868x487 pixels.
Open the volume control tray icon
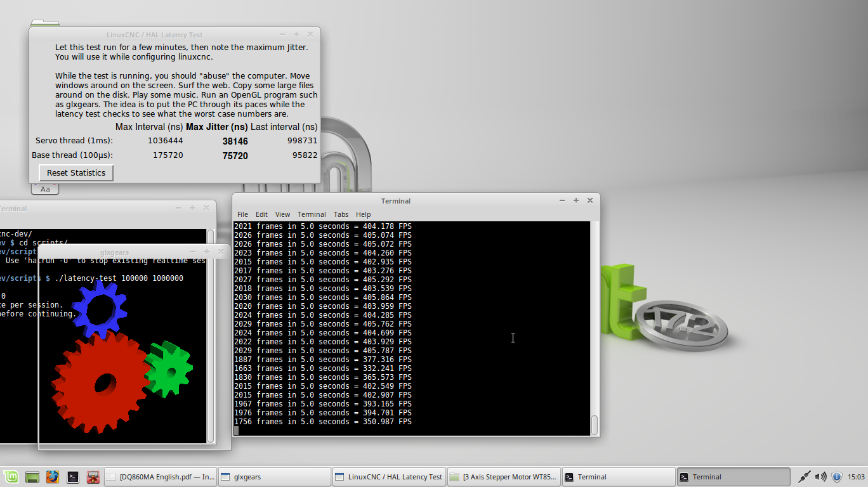(820, 477)
